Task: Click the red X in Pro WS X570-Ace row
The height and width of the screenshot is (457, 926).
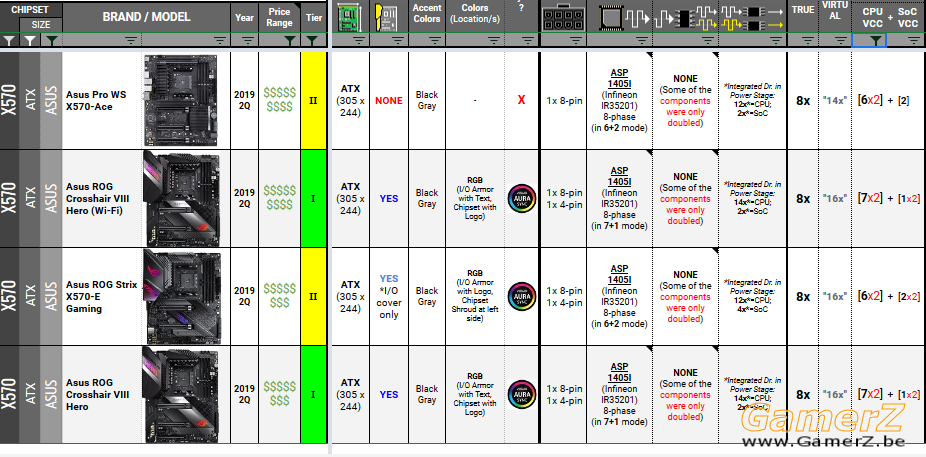Action: tap(521, 100)
